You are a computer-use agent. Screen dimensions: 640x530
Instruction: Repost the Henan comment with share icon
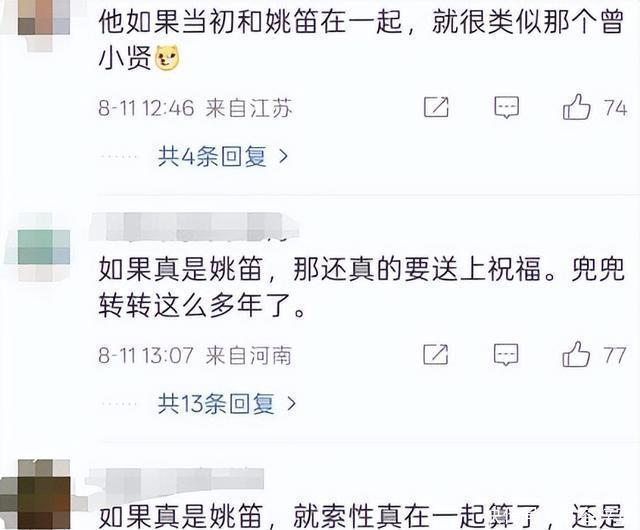click(x=436, y=354)
